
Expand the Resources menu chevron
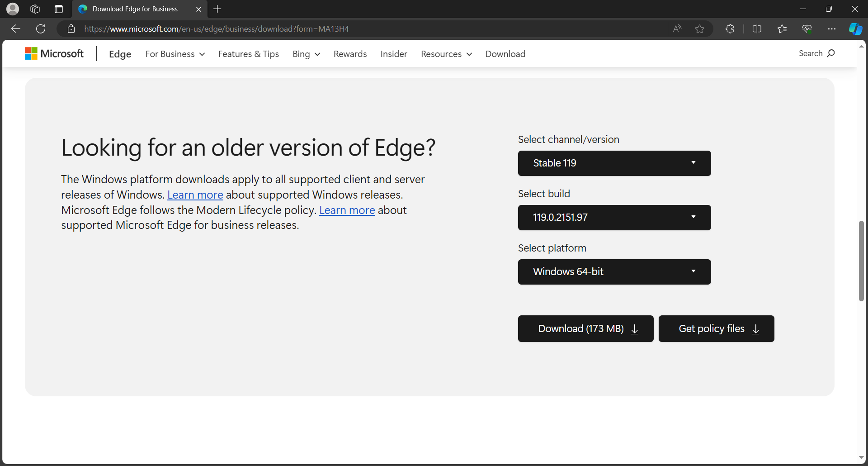coord(470,54)
